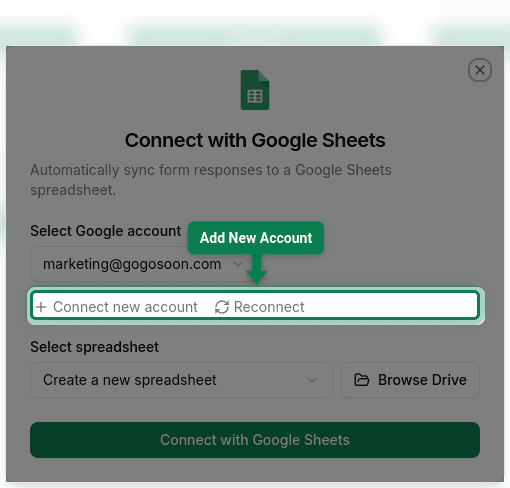Click the Reconnect link
The height and width of the screenshot is (488, 510).
pyautogui.click(x=259, y=307)
